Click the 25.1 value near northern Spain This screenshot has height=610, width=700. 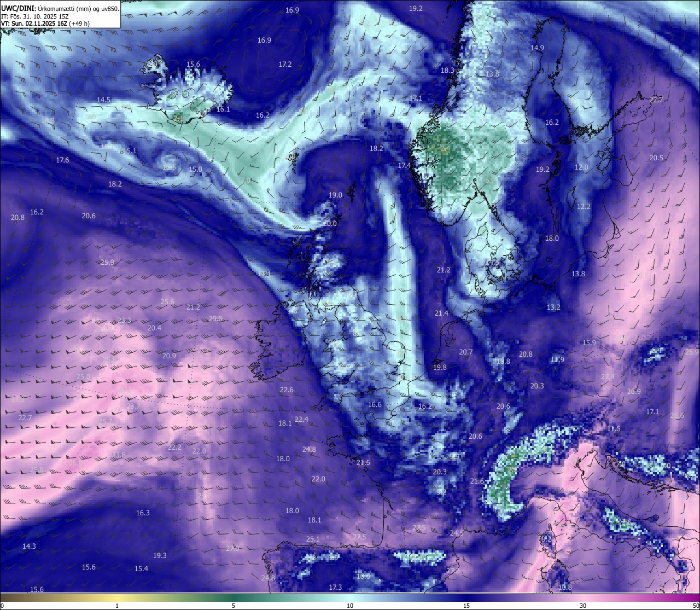(x=313, y=539)
